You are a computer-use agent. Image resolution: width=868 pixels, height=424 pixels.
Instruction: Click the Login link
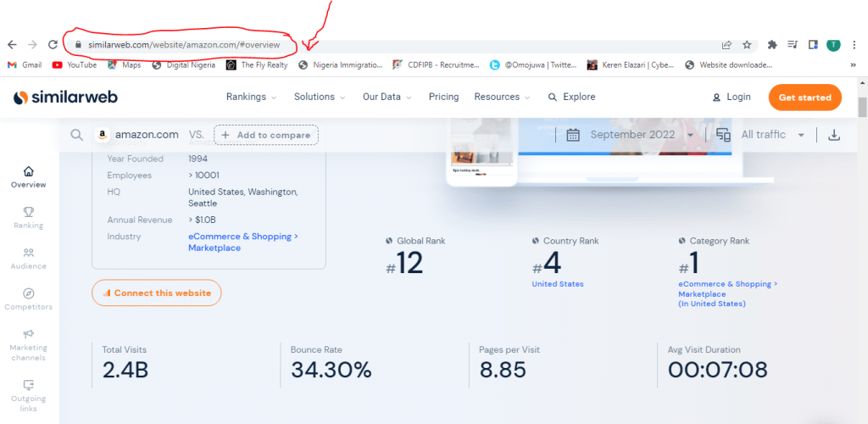pos(732,97)
